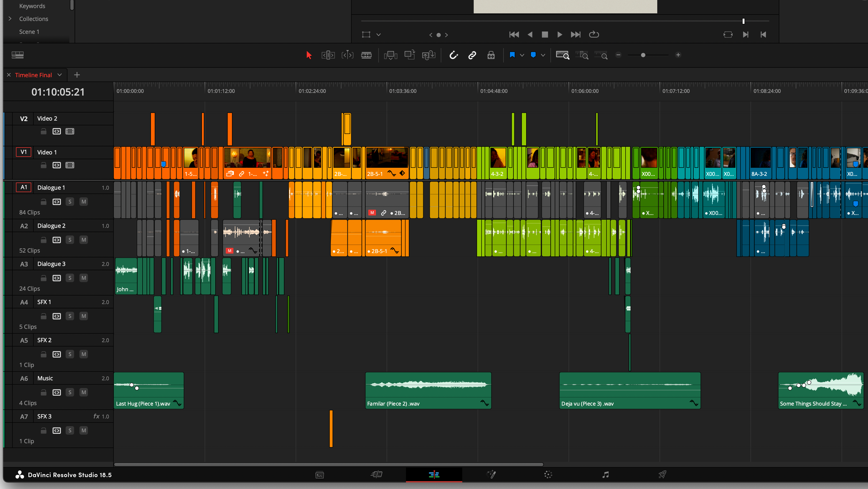Click the timeline view options icon
The image size is (868, 489).
17,55
